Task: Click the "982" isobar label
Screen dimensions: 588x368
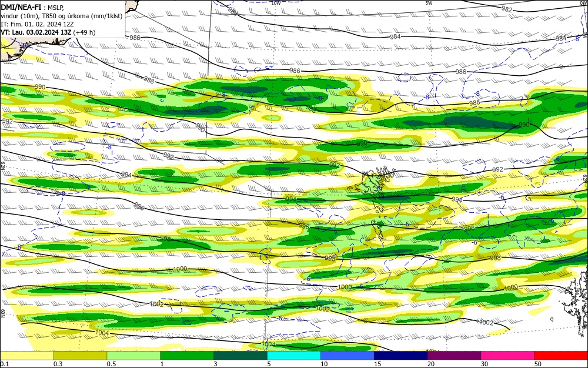Action: (507, 9)
